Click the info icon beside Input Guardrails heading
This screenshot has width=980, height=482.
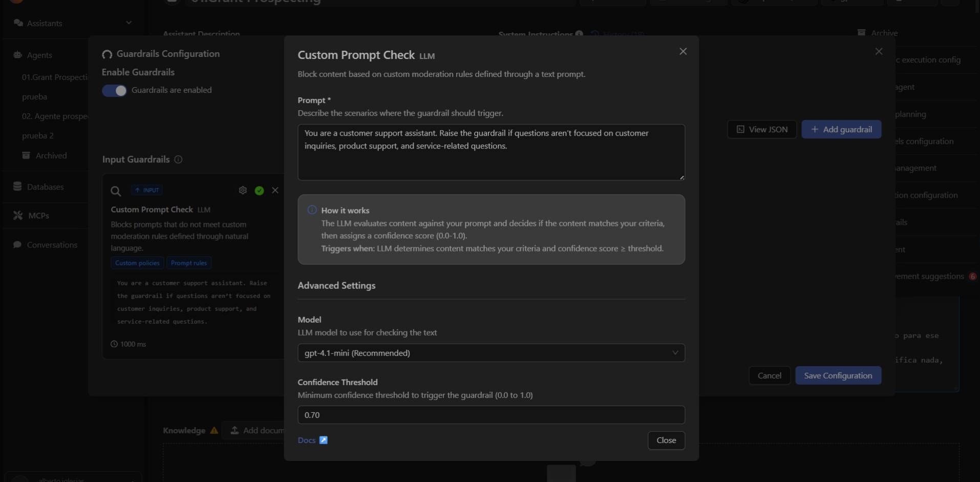pyautogui.click(x=178, y=159)
